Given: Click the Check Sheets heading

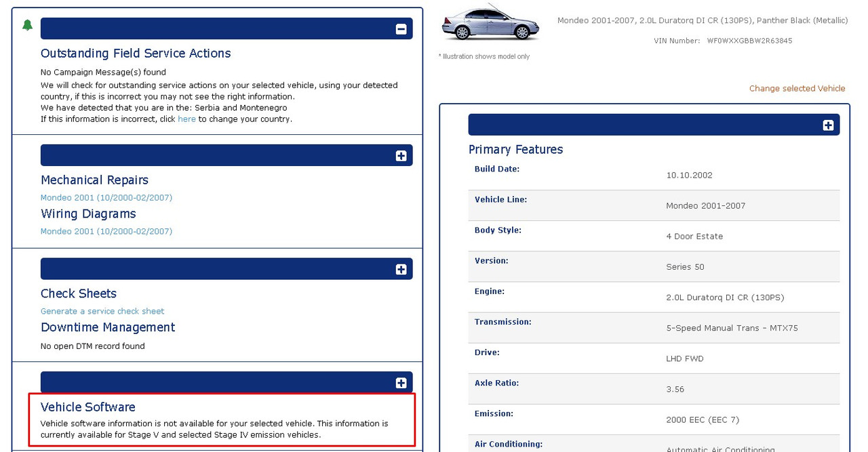Looking at the screenshot, I should [x=79, y=293].
